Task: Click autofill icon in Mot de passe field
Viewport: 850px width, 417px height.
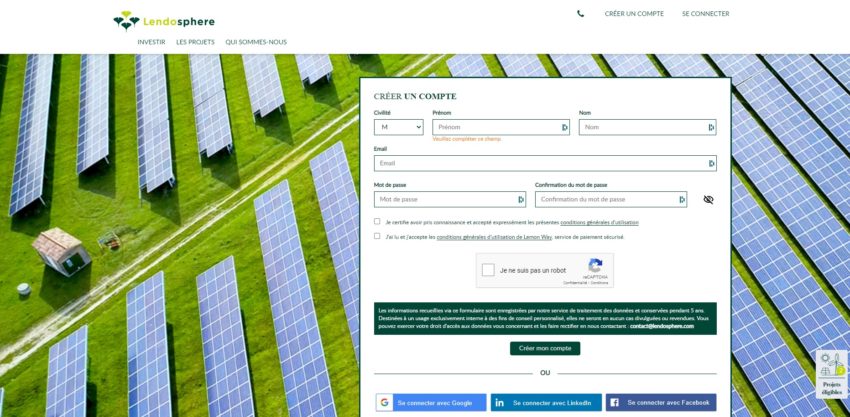Action: 520,200
